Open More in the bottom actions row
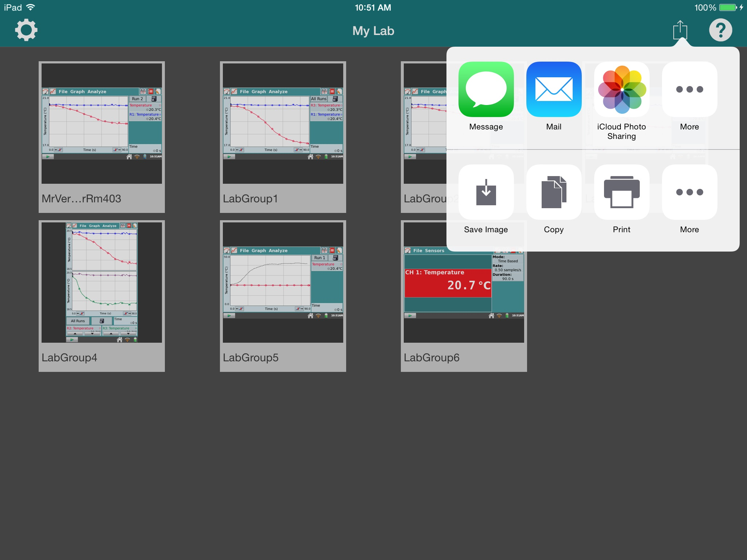The height and width of the screenshot is (560, 747). pyautogui.click(x=689, y=192)
